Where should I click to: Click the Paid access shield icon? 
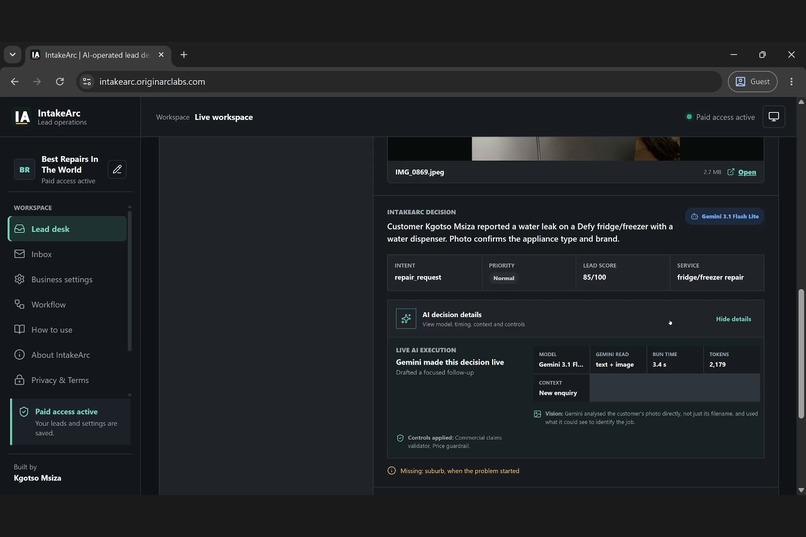click(24, 412)
